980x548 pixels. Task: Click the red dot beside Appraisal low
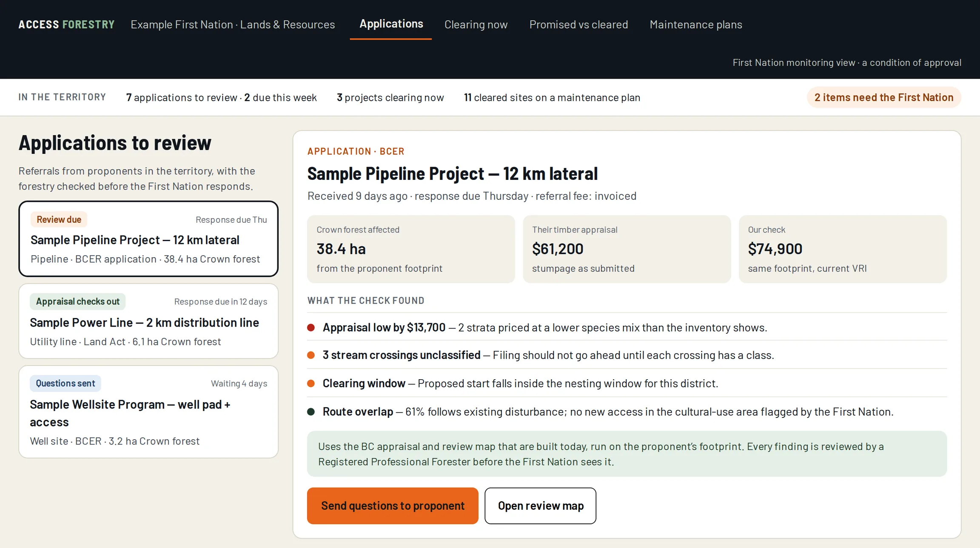[x=311, y=327]
